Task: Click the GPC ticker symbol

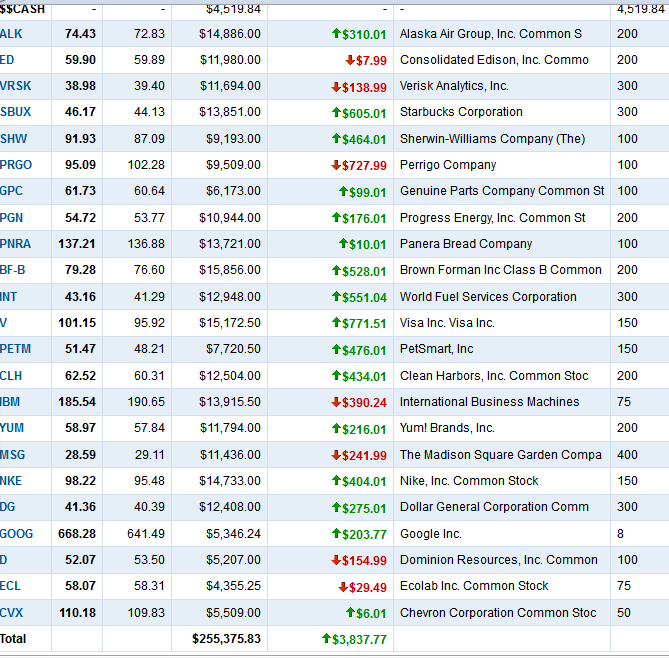Action: click(x=11, y=191)
